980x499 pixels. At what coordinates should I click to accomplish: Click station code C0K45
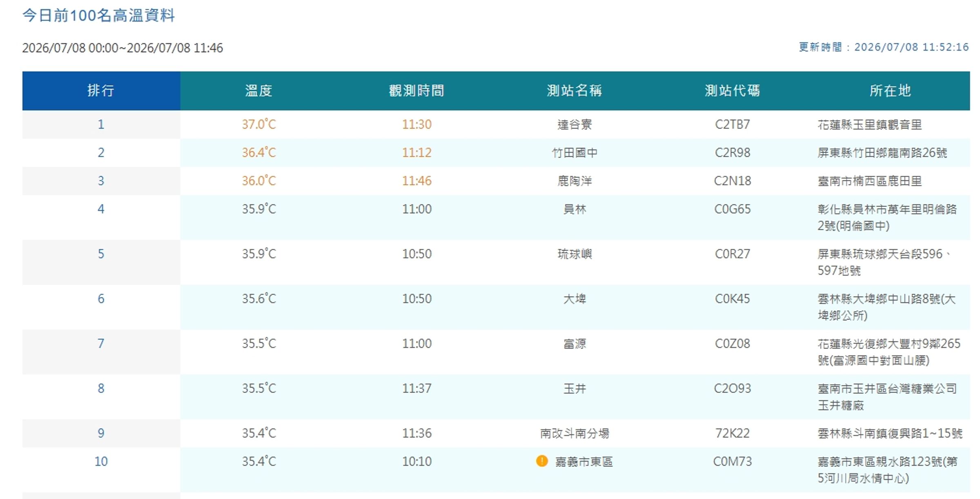point(732,299)
